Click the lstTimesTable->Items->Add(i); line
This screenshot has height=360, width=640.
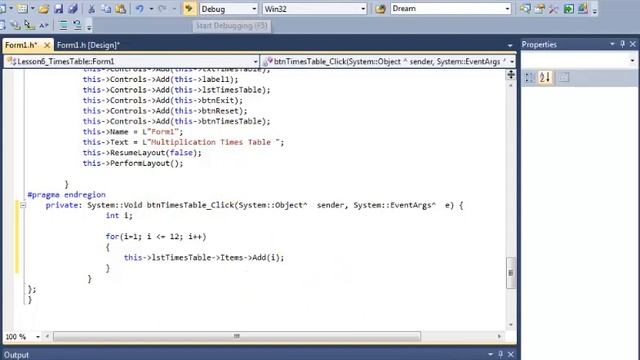point(204,258)
